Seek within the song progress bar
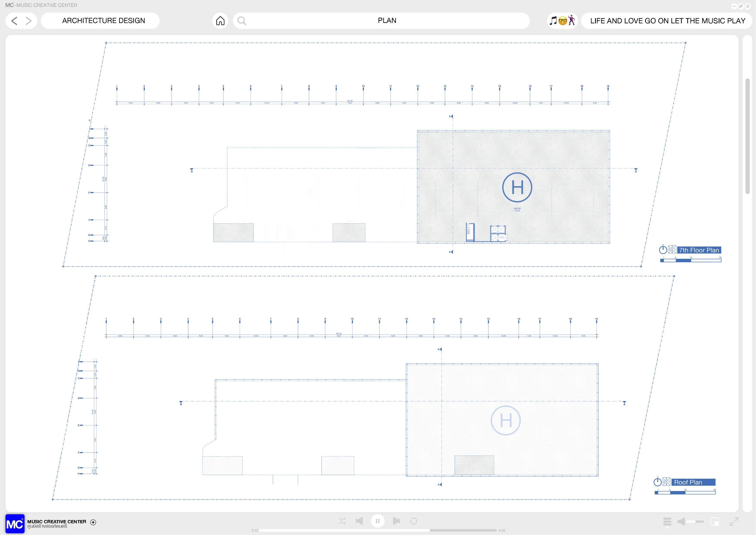The width and height of the screenshot is (756, 535). pos(378,530)
